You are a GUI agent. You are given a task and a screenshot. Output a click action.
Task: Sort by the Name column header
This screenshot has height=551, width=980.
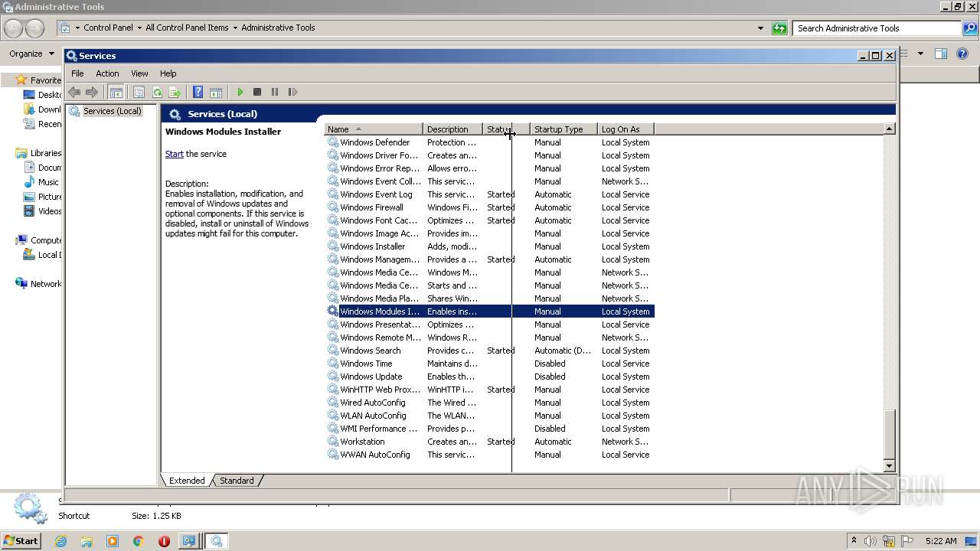[374, 129]
